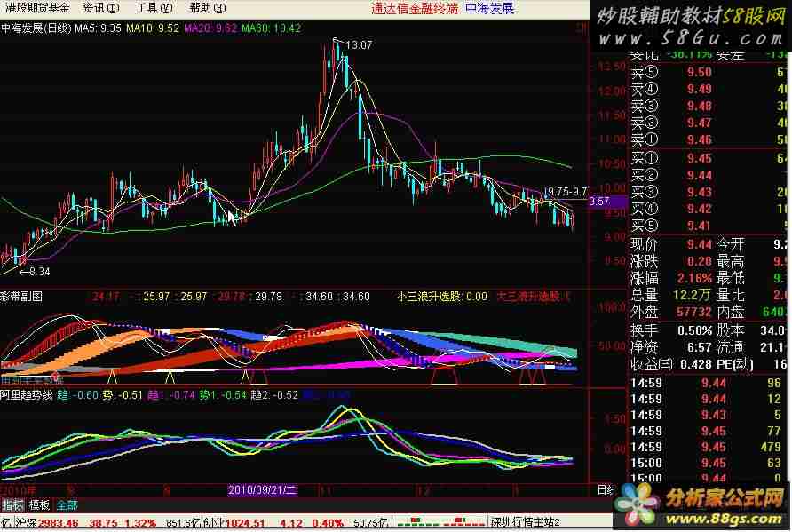Open the 港股期货基金 menu
792x532 pixels.
[38, 8]
